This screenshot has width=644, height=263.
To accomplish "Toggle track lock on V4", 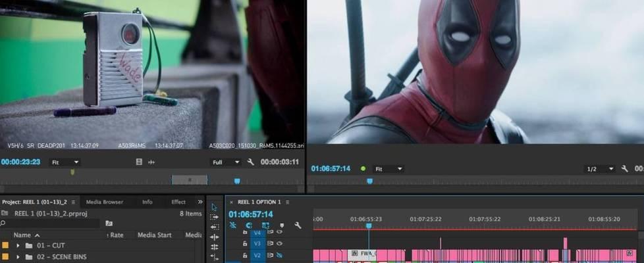I will (x=245, y=232).
